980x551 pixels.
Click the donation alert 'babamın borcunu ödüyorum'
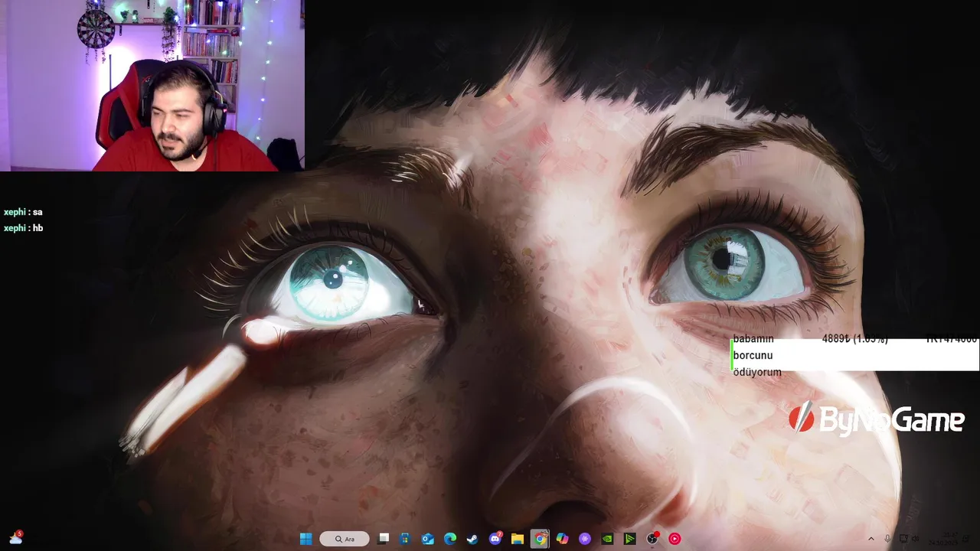point(757,355)
